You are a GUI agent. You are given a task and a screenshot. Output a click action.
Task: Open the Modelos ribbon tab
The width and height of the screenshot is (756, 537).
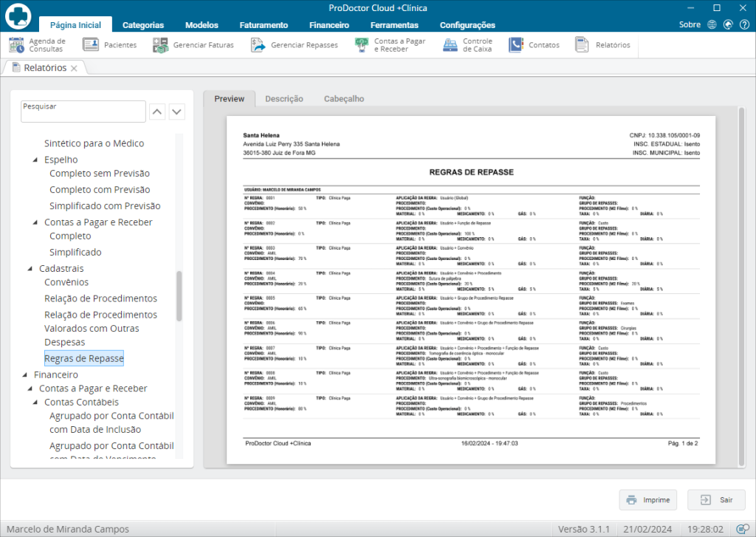pos(202,25)
